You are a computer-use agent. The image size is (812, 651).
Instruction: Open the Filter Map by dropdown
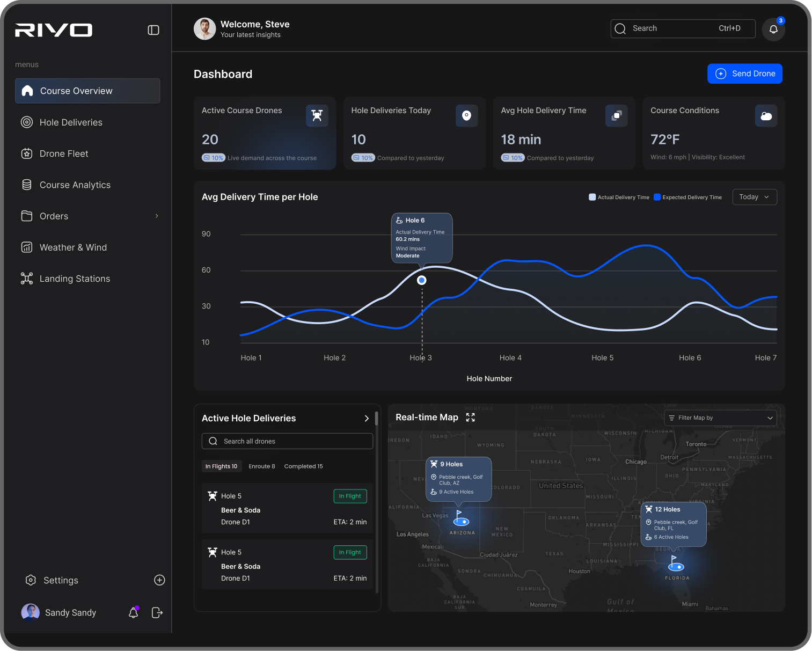720,418
